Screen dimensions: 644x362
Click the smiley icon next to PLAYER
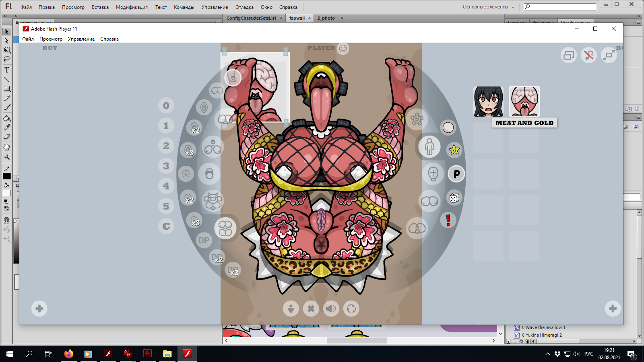pos(343,49)
